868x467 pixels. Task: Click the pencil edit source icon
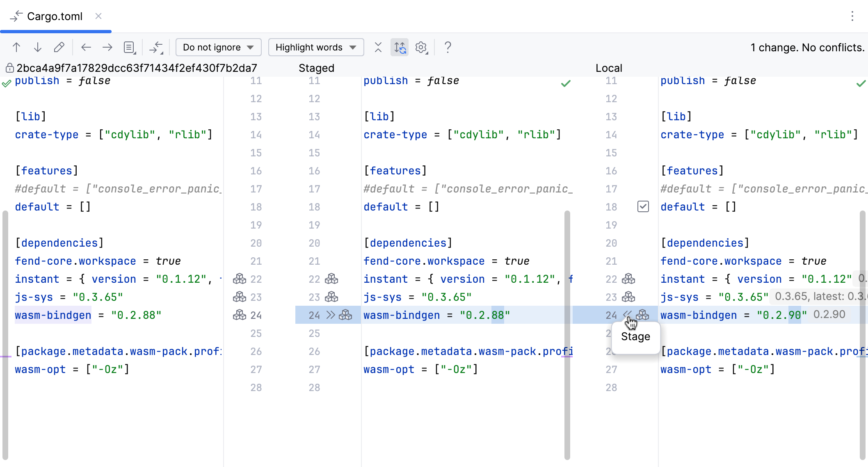click(x=59, y=48)
